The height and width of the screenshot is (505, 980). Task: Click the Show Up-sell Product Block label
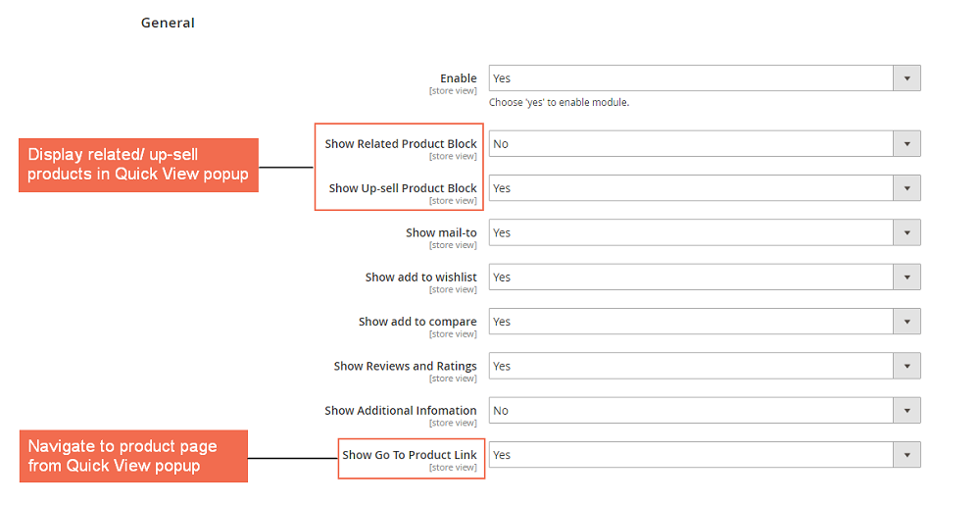pos(403,188)
